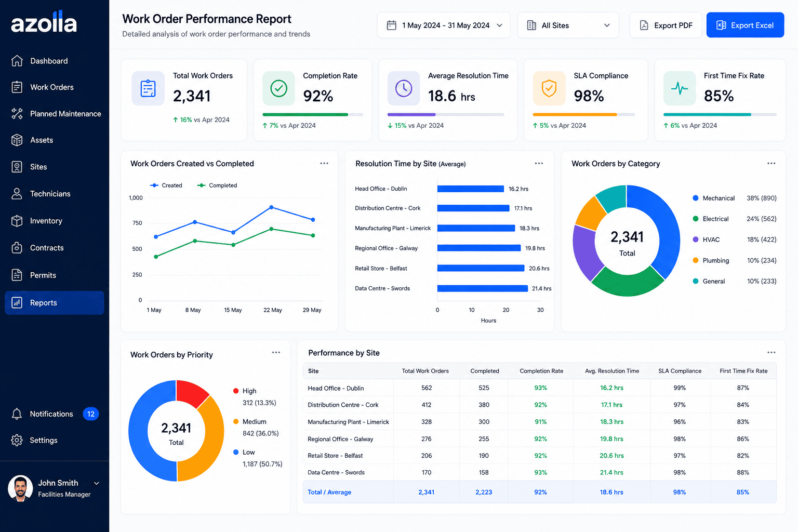Open options menu for Resolution Time by Site

pos(539,163)
